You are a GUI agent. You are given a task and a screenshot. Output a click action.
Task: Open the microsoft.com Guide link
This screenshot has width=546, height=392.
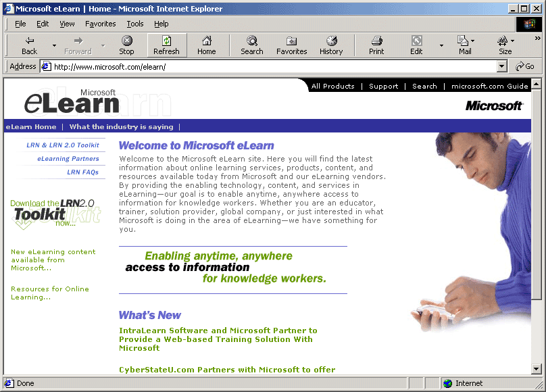[x=490, y=86]
